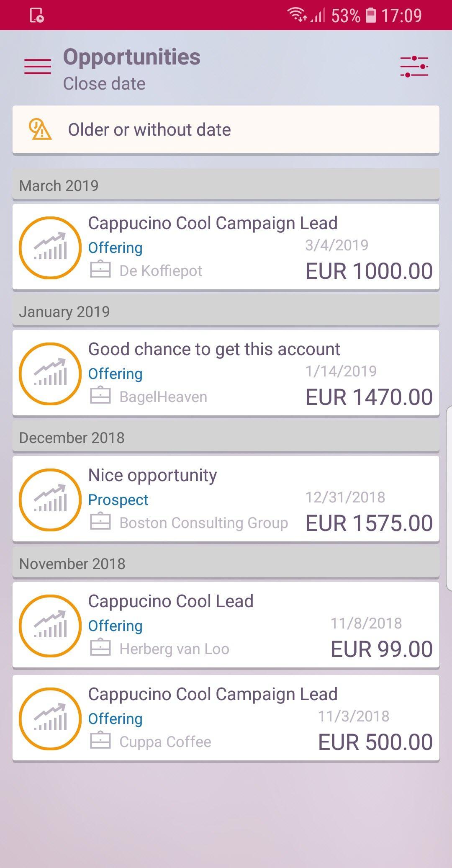Open the hamburger navigation menu
The width and height of the screenshot is (452, 868).
[38, 67]
